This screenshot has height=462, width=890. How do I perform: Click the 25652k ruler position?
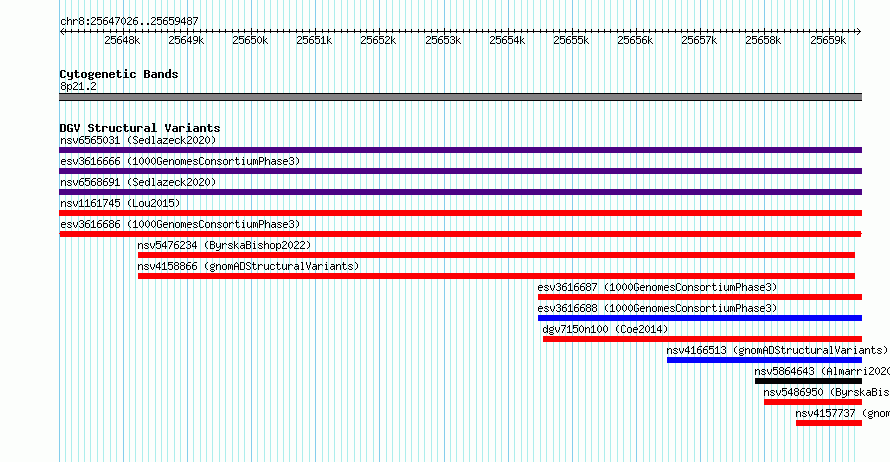(379, 40)
